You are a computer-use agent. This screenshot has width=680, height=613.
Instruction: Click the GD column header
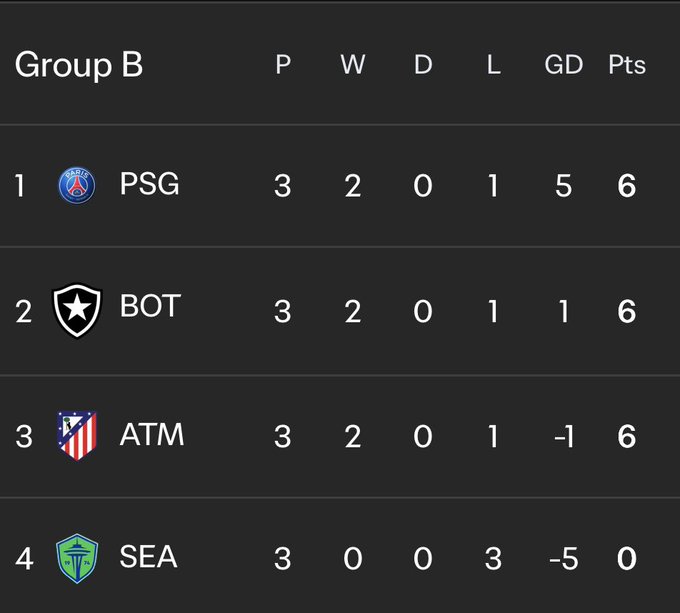[x=563, y=65]
